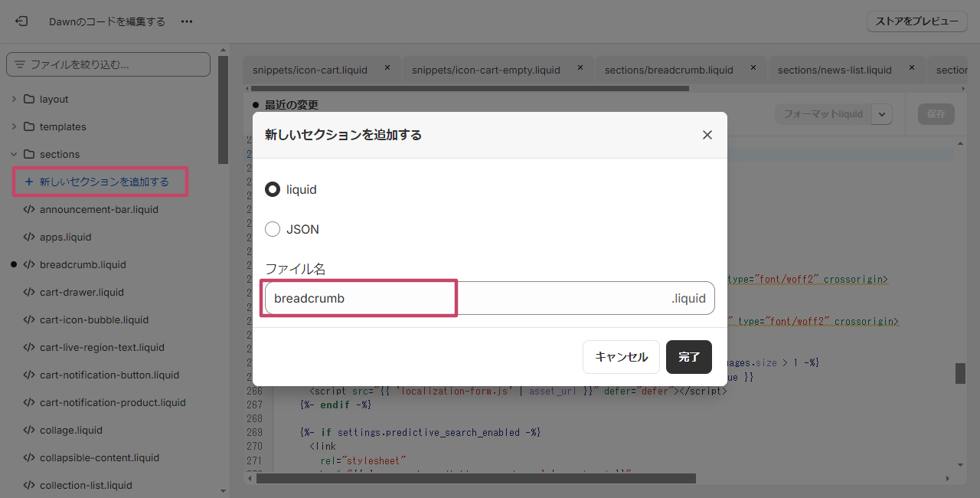This screenshot has width=980, height=498.
Task: Dismiss the dialog with the X icon
Action: (x=707, y=134)
